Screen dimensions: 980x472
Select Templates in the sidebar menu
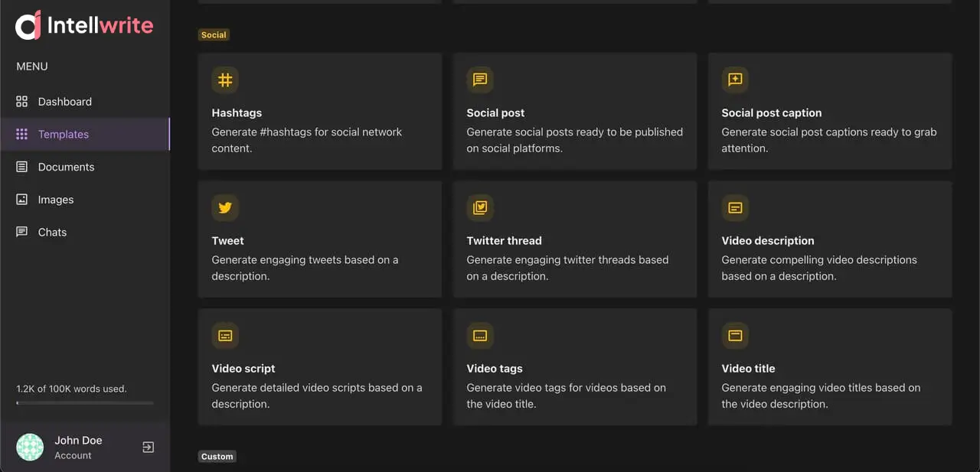(x=64, y=135)
